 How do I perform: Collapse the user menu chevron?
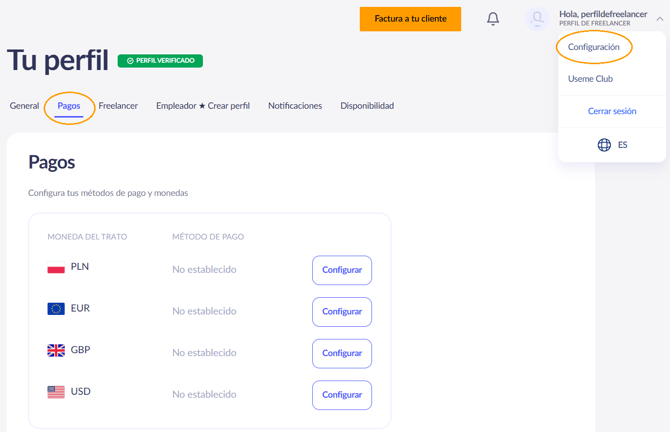pos(660,19)
